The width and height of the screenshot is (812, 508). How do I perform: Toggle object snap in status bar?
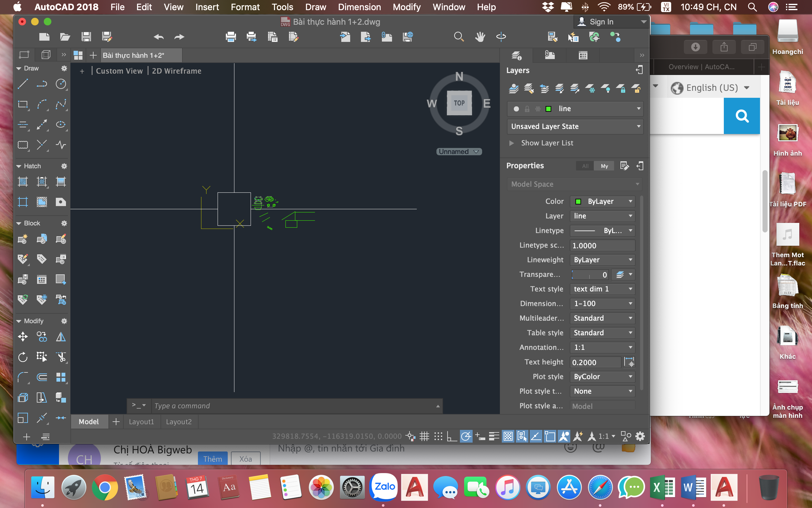[x=550, y=436]
